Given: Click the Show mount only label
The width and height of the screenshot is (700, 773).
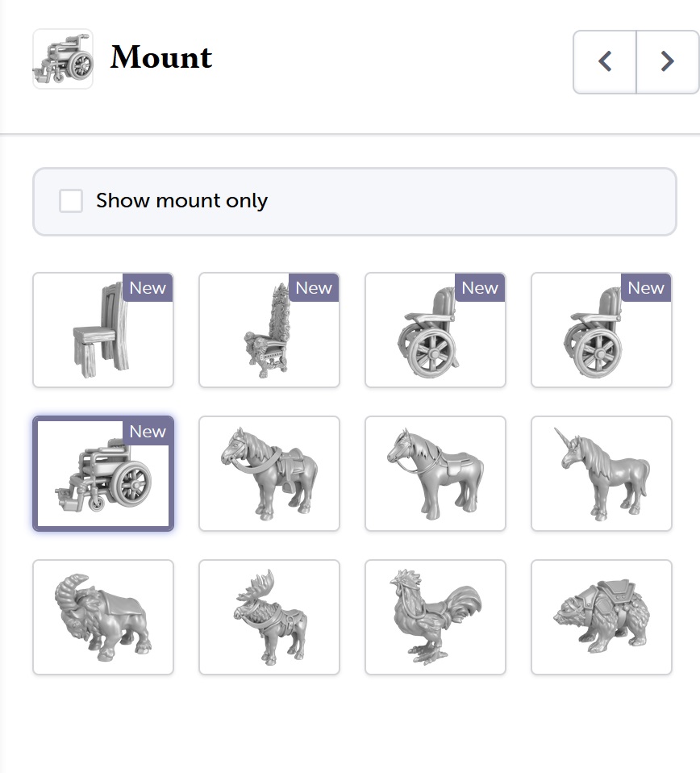Looking at the screenshot, I should pyautogui.click(x=181, y=201).
